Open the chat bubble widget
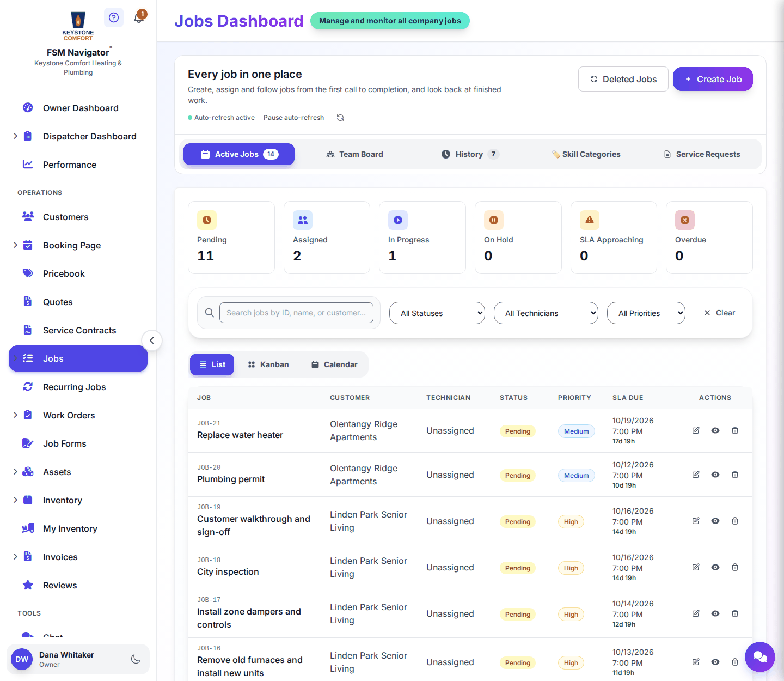Viewport: 784px width, 681px height. click(x=760, y=657)
